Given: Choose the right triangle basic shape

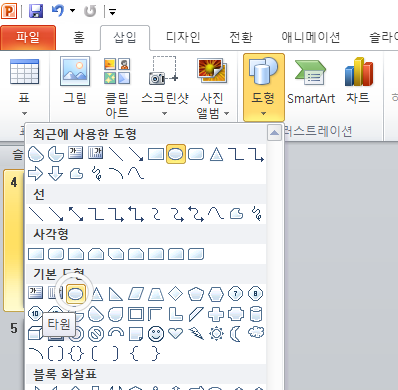Looking at the screenshot, I should point(116,294).
